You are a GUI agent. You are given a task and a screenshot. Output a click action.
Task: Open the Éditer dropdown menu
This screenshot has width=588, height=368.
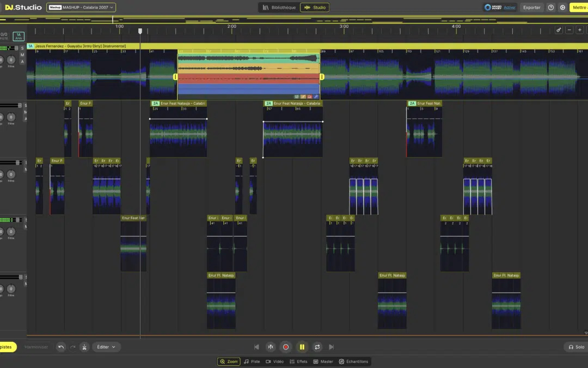point(106,347)
